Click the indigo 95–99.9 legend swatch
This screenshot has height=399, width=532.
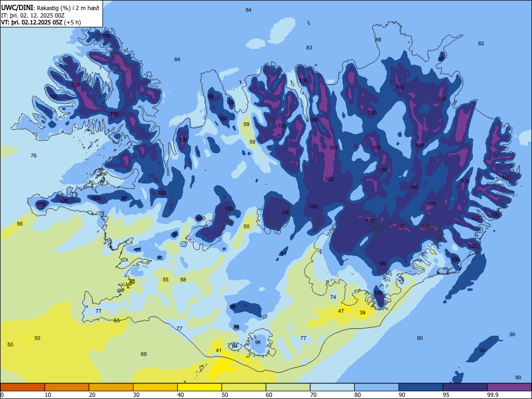click(x=465, y=387)
